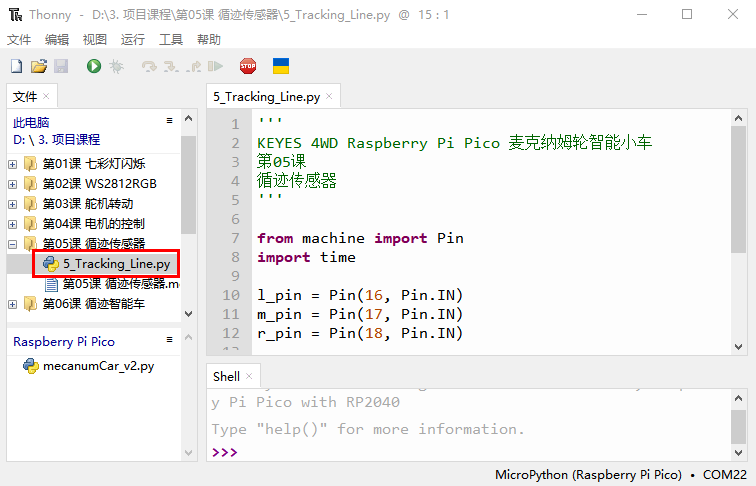This screenshot has height=486, width=756.
Task: Open the 编辑 menu
Action: (57, 40)
